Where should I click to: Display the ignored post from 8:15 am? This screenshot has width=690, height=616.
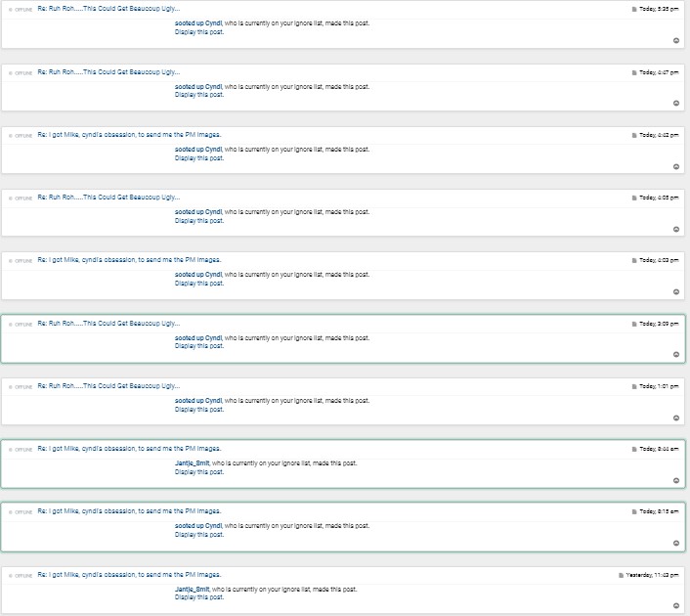tap(199, 535)
